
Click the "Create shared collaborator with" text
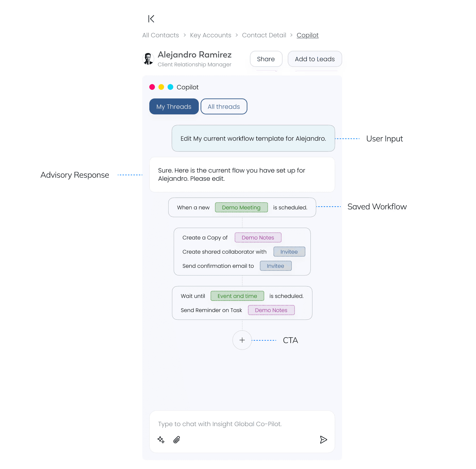click(224, 252)
